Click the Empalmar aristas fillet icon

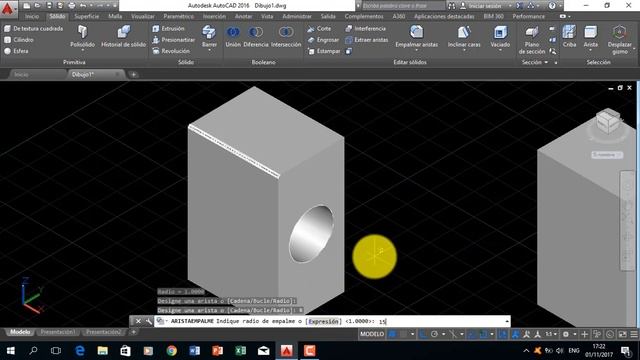pyautogui.click(x=416, y=32)
